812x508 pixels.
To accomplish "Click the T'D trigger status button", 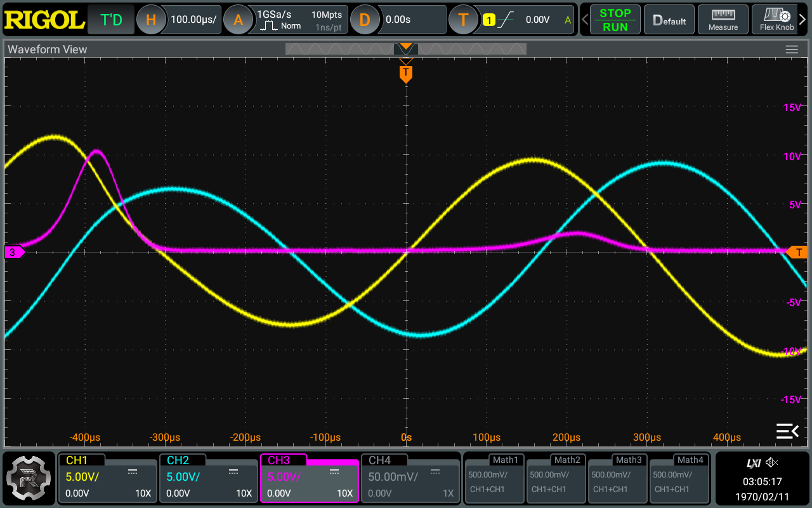I will (x=111, y=20).
